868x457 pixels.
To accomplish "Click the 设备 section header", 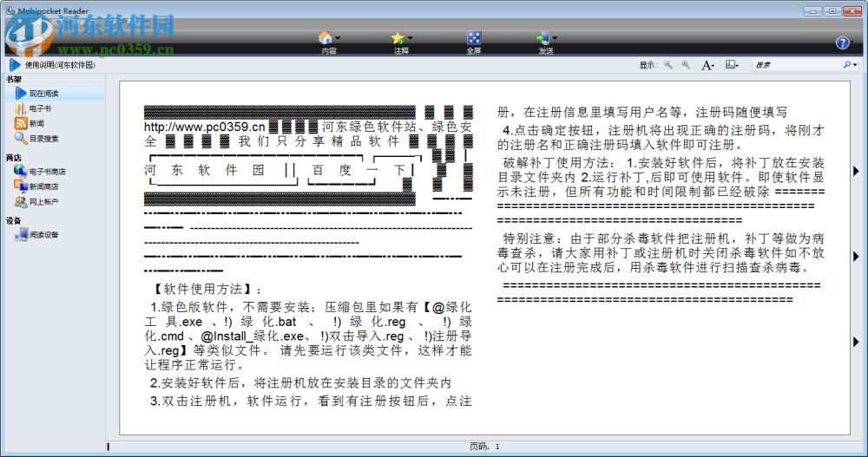I will coord(14,220).
